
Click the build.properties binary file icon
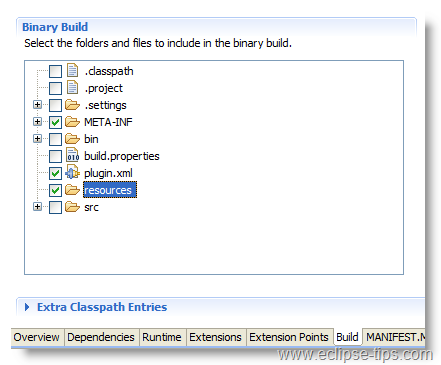[73, 155]
